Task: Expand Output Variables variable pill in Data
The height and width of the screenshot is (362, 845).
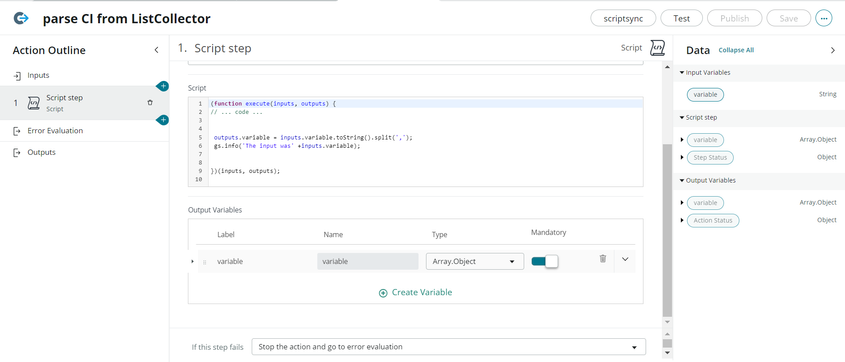Action: (x=682, y=203)
